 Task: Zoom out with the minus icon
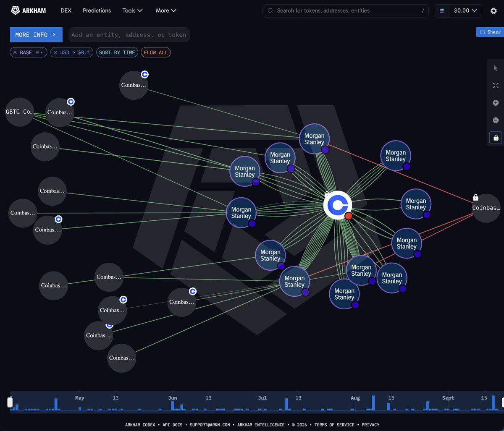496,120
